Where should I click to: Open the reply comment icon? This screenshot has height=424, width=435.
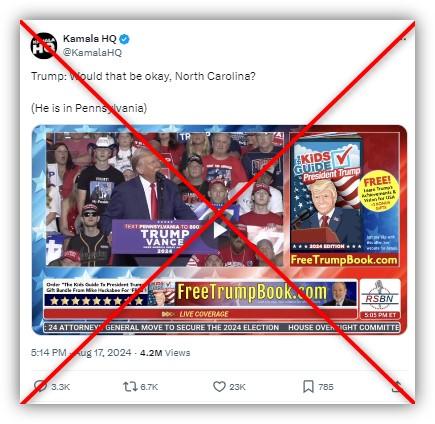[x=41, y=386]
